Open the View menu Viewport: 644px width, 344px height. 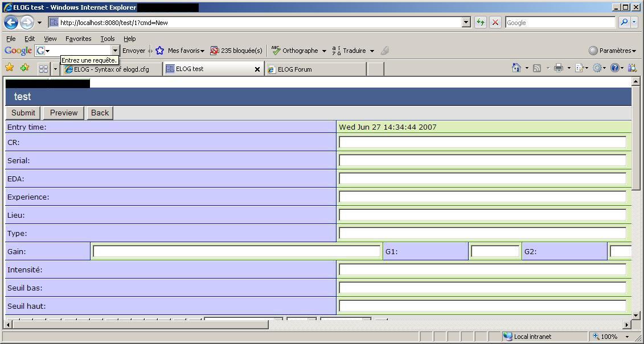pyautogui.click(x=50, y=39)
